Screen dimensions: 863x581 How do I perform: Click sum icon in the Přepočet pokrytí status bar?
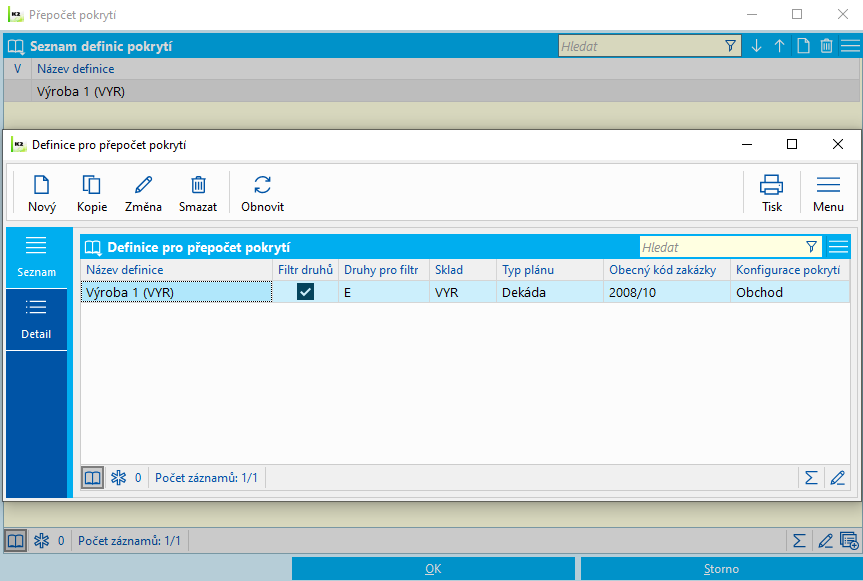799,541
